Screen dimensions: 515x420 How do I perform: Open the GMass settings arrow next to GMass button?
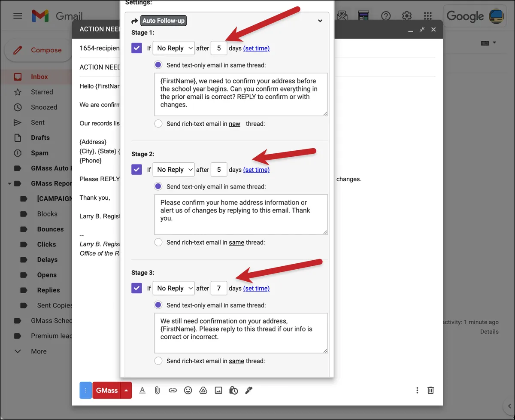(x=126, y=390)
